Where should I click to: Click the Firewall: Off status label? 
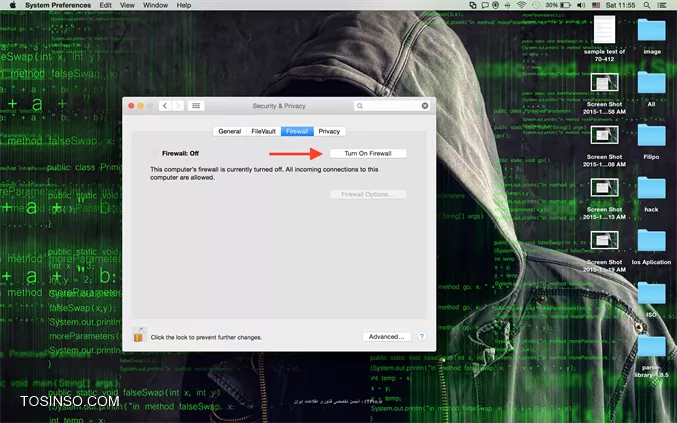click(x=180, y=153)
